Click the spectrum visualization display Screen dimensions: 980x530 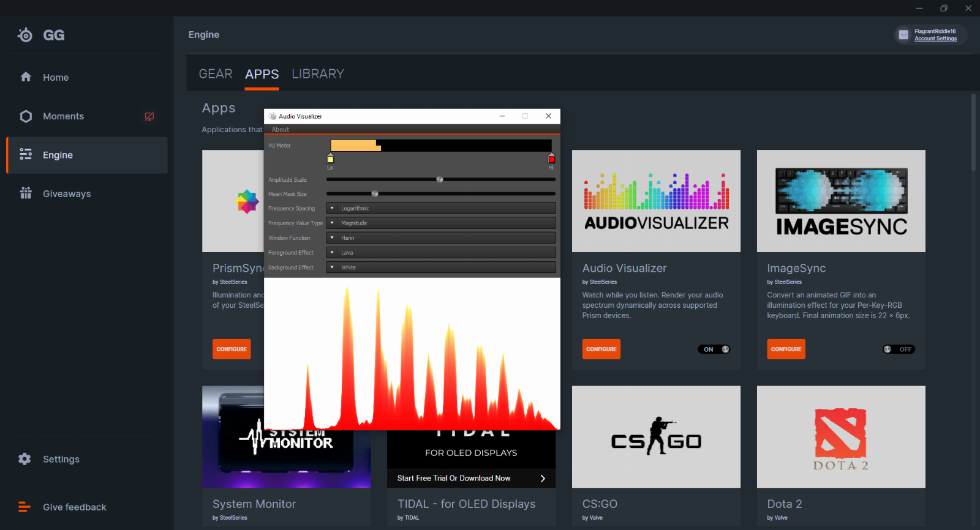412,354
